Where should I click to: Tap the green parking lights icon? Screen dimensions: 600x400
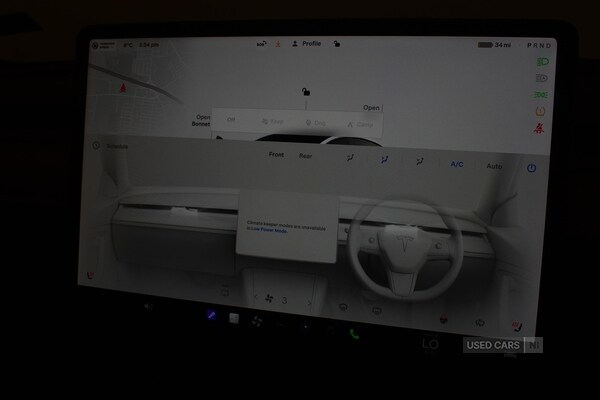pyautogui.click(x=541, y=95)
